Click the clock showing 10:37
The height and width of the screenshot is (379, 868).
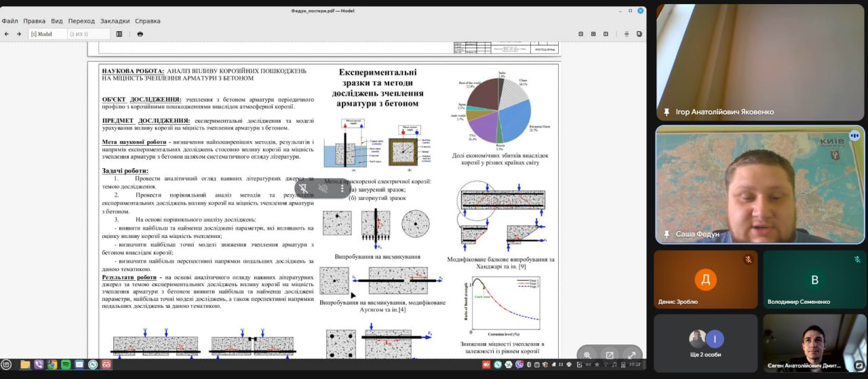635,365
